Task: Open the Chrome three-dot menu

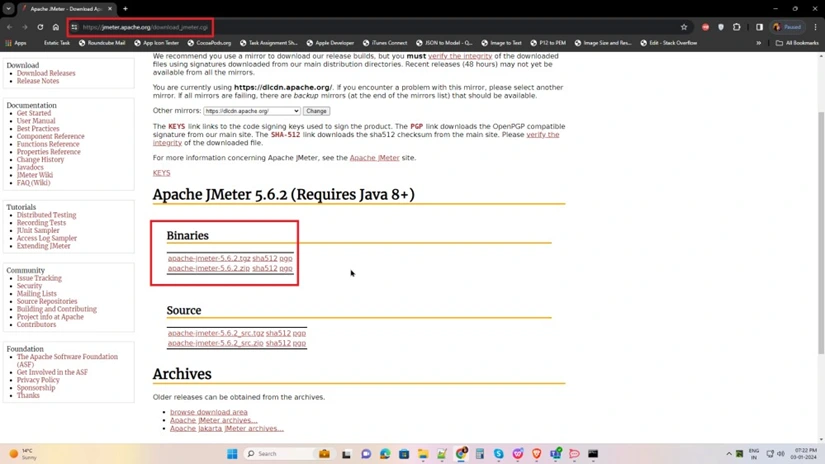Action: [816, 27]
